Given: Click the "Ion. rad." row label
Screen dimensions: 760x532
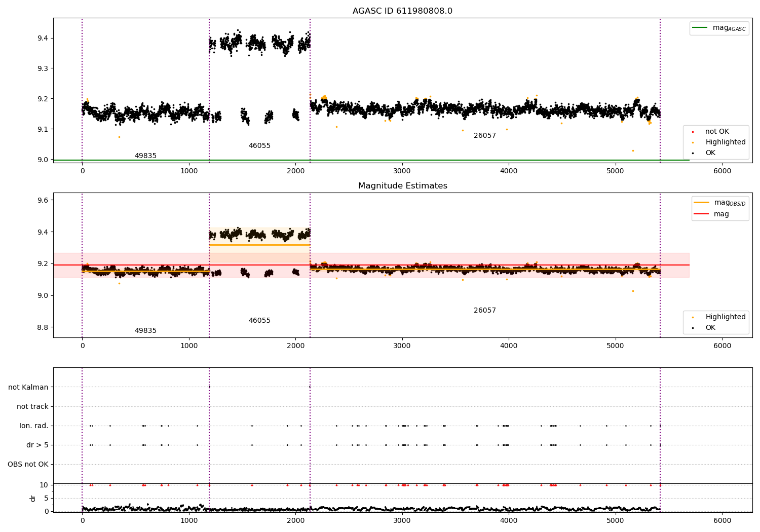Looking at the screenshot, I should pyautogui.click(x=34, y=426).
